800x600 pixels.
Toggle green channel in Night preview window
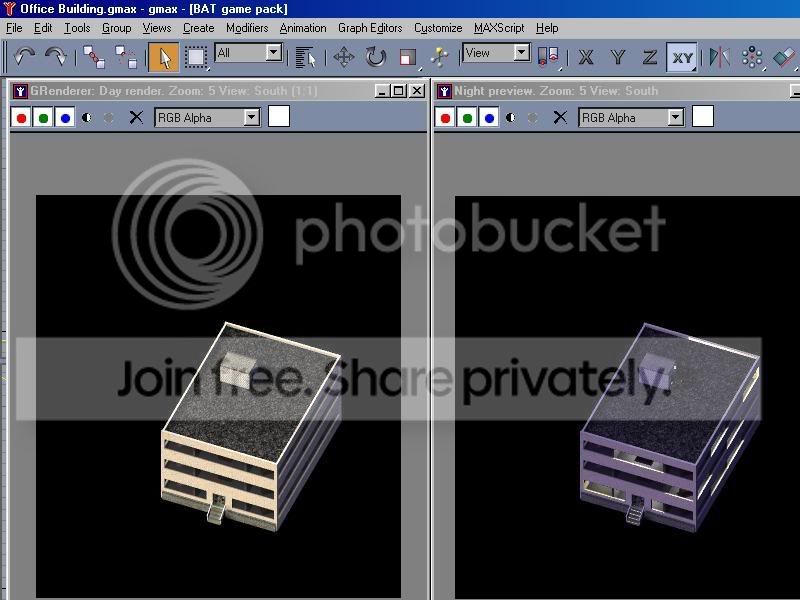coord(467,117)
